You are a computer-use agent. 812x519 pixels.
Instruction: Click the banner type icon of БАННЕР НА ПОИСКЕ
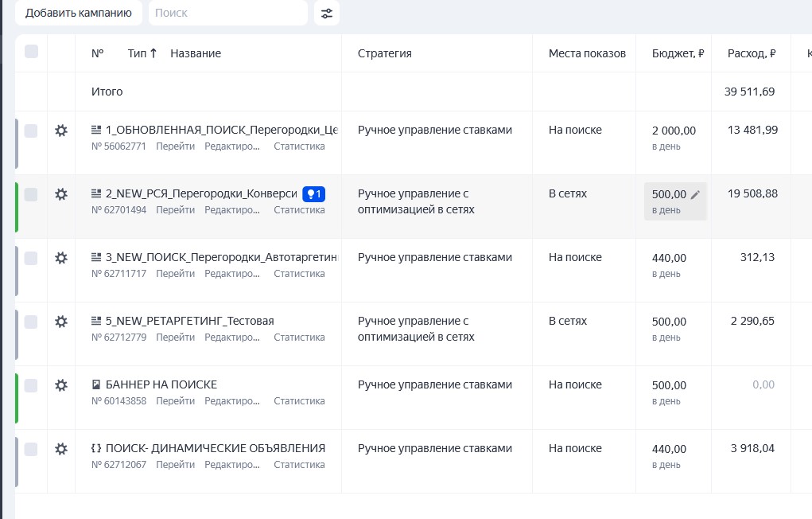click(x=96, y=384)
